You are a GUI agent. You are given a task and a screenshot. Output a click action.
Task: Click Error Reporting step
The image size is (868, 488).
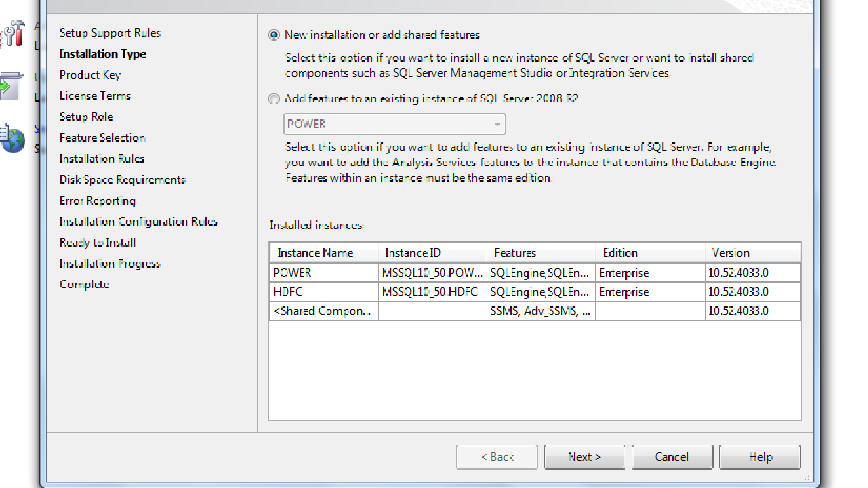(x=97, y=201)
